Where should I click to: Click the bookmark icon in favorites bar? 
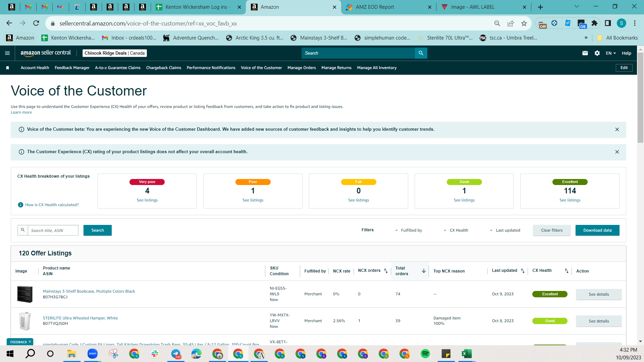pos(7,68)
